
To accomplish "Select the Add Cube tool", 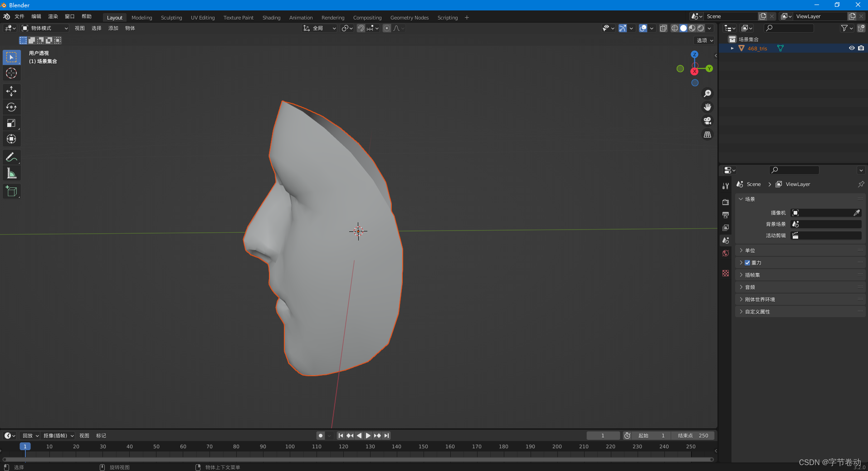I will coord(11,191).
